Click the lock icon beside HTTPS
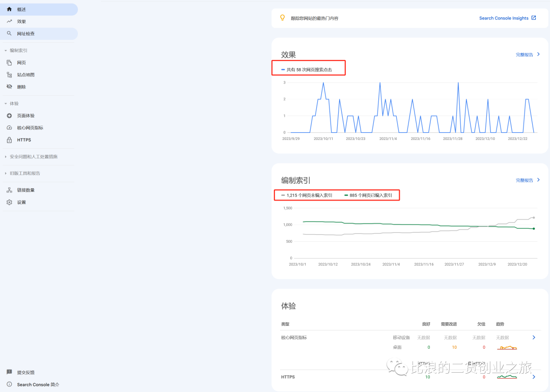This screenshot has width=550, height=392. coord(9,140)
